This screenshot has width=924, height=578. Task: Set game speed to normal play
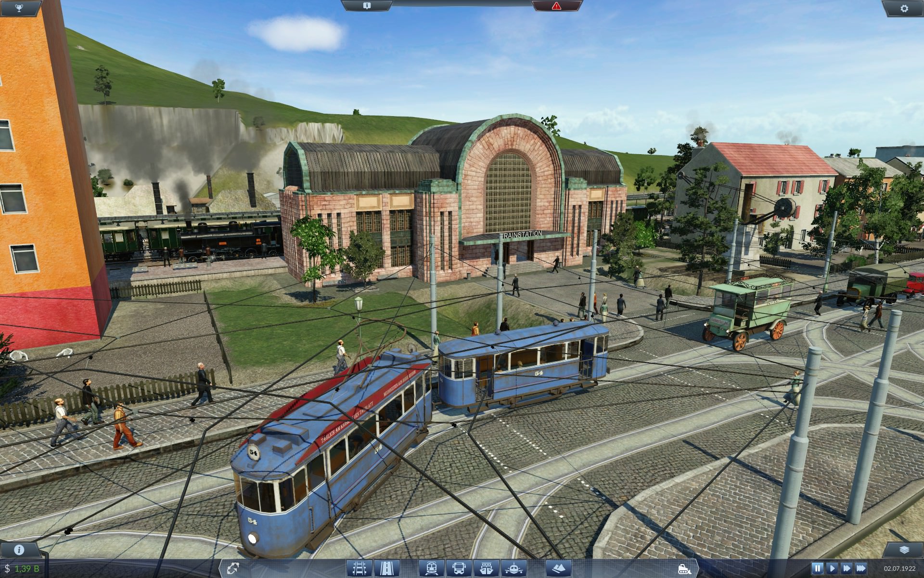pos(832,569)
